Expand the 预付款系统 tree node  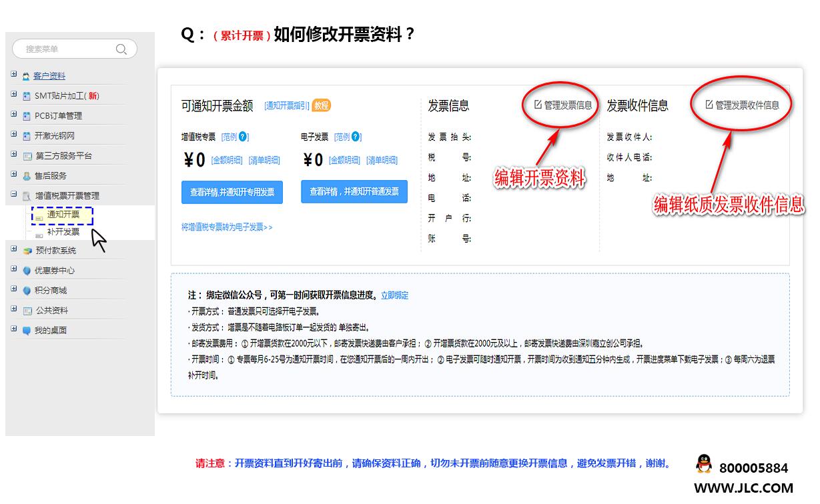(x=14, y=249)
